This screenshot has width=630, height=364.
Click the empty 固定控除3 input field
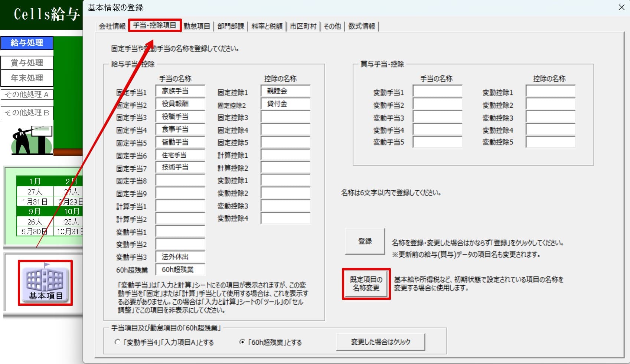point(285,117)
